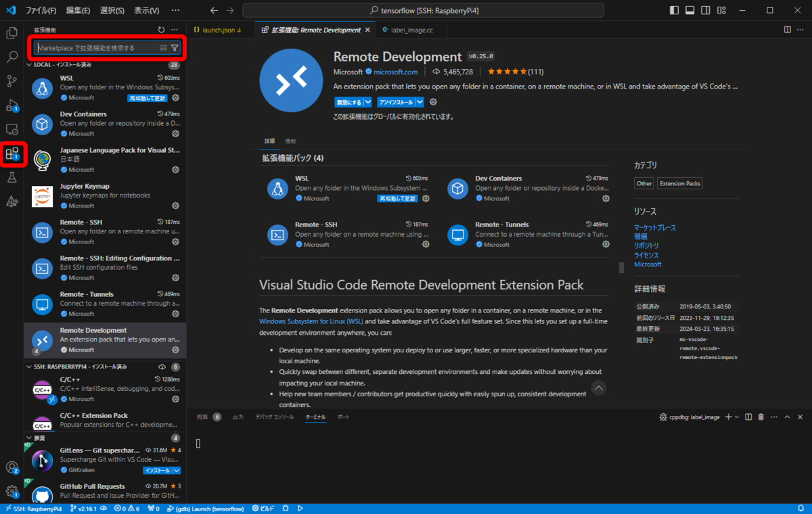812x514 pixels.
Task: Open the Testing flask icon
Action: pos(12,177)
